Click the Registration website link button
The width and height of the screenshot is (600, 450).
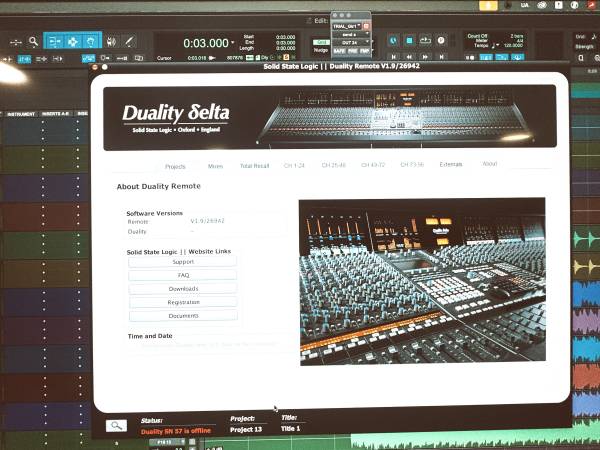pyautogui.click(x=183, y=302)
